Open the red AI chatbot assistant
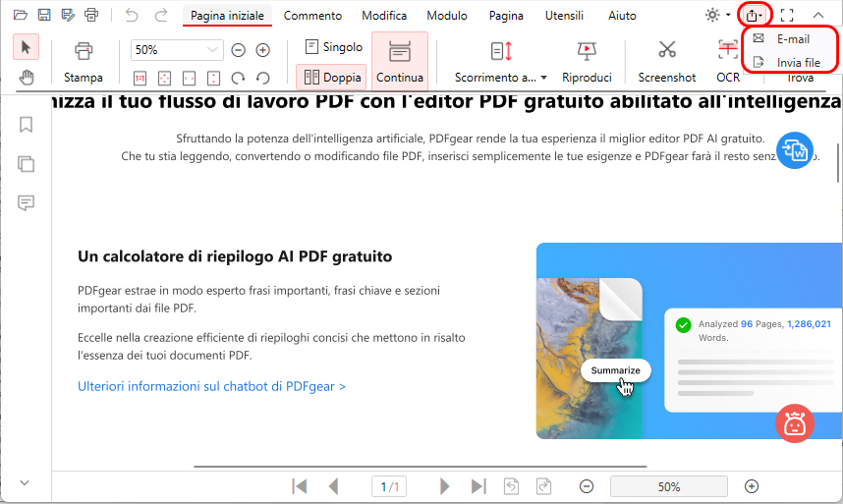843x504 pixels. pos(795,423)
